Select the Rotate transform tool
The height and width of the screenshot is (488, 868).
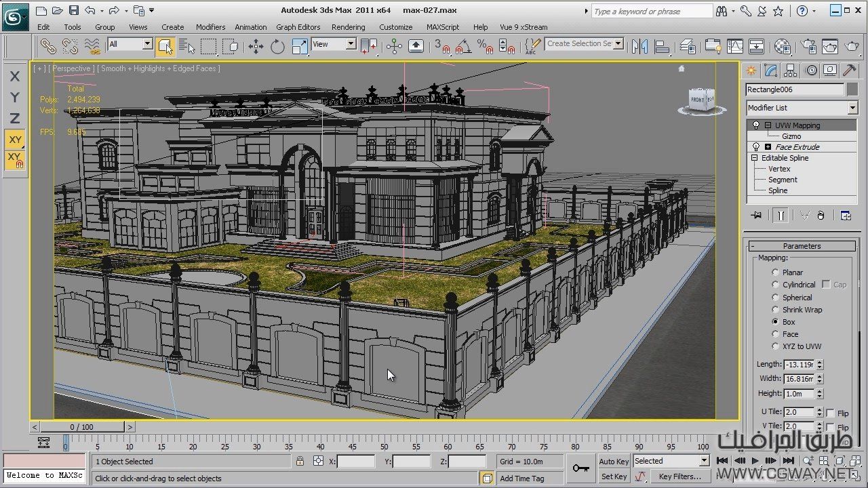tap(277, 46)
